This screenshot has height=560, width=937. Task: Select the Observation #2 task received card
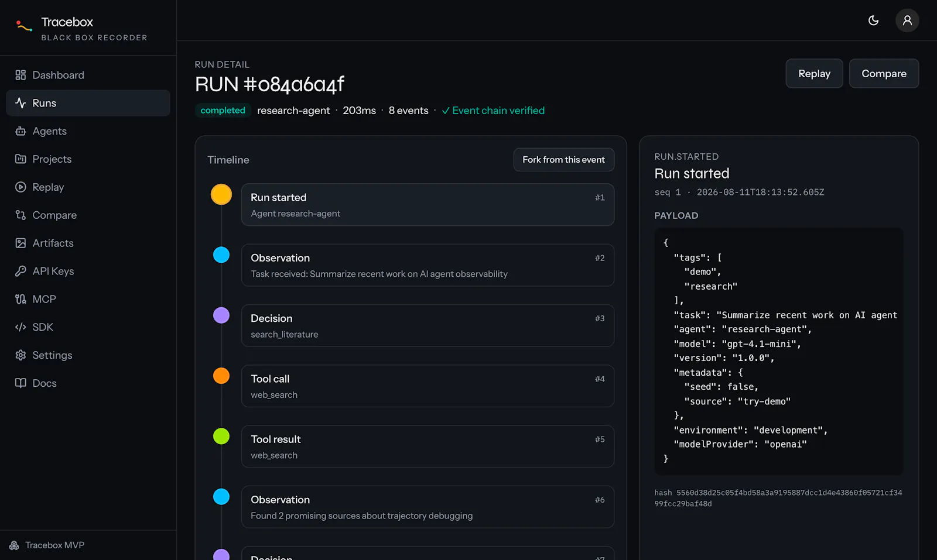[428, 265]
